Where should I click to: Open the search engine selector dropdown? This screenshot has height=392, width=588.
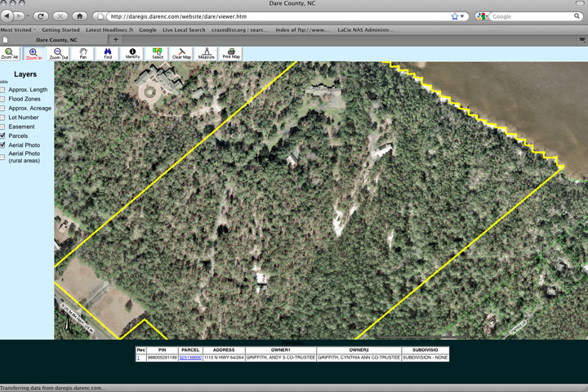483,16
